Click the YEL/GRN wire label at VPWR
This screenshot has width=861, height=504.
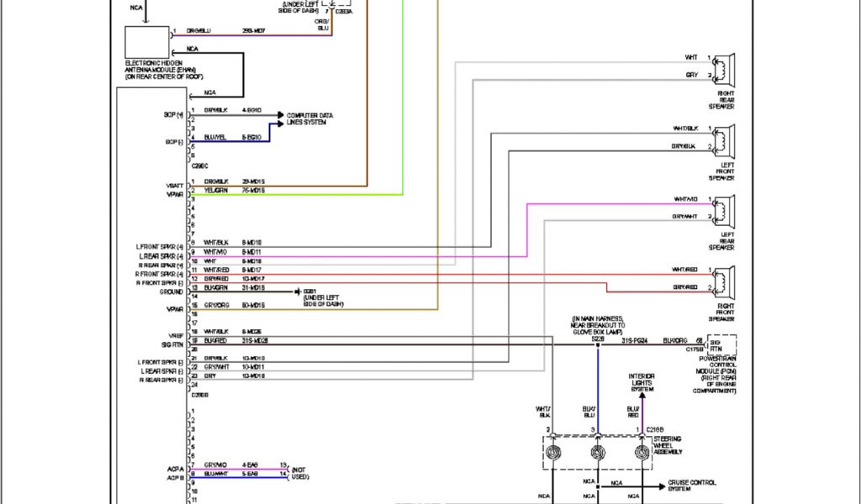215,191
